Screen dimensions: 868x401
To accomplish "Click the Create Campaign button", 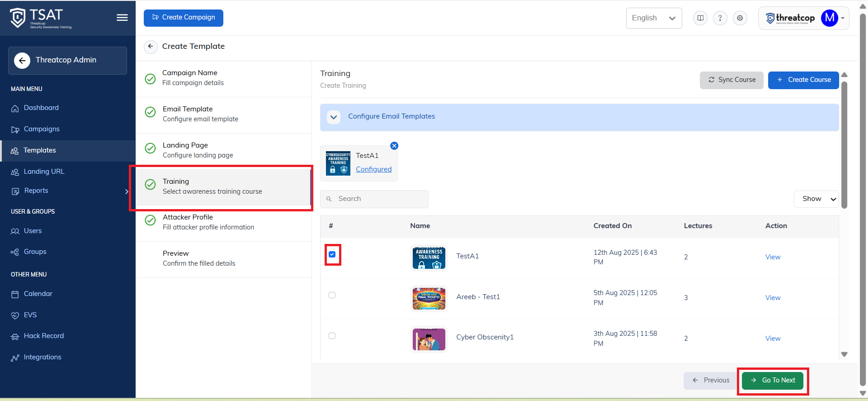I will tap(184, 18).
